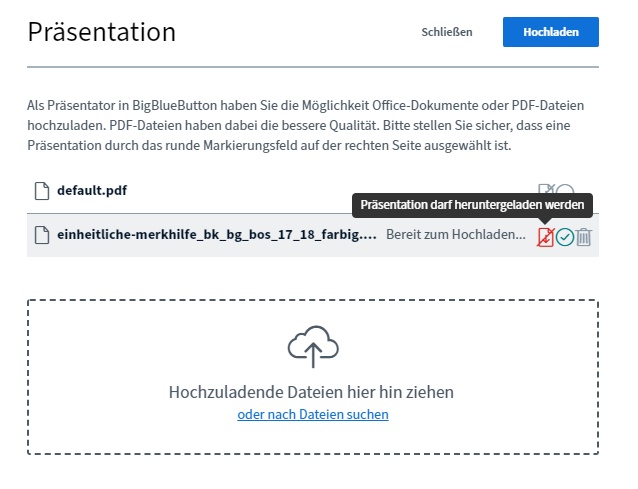Click the file icon beside default.pdf
Image resolution: width=638 pixels, height=489 pixels.
tap(41, 190)
